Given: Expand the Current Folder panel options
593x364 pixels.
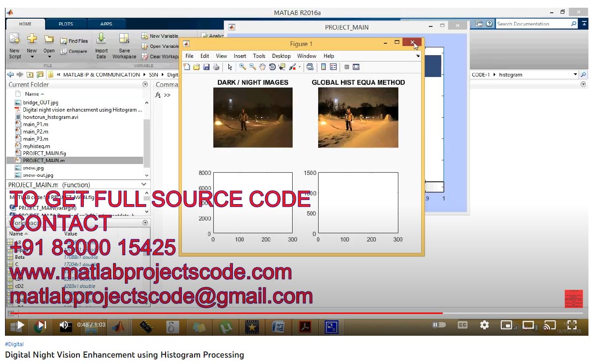Looking at the screenshot, I should [145, 84].
